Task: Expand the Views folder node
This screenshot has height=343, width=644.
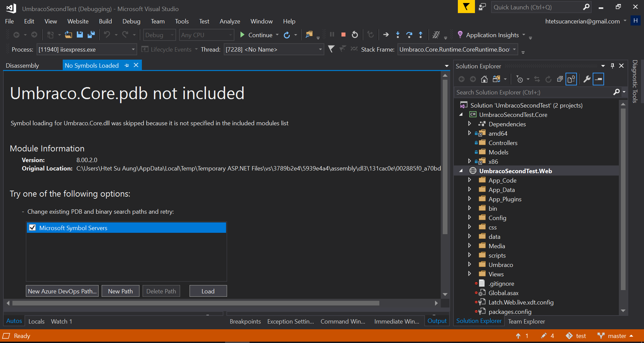Action: (470, 274)
